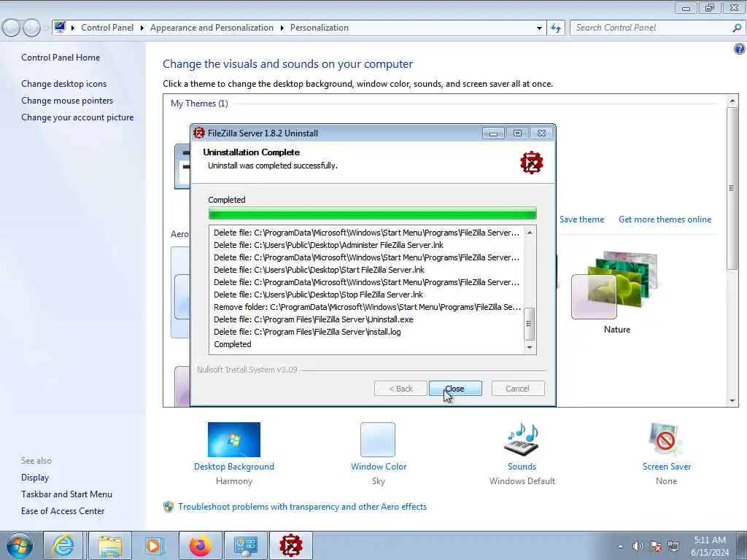Open Taskbar and Start Menu link
The image size is (747, 560).
tap(66, 494)
